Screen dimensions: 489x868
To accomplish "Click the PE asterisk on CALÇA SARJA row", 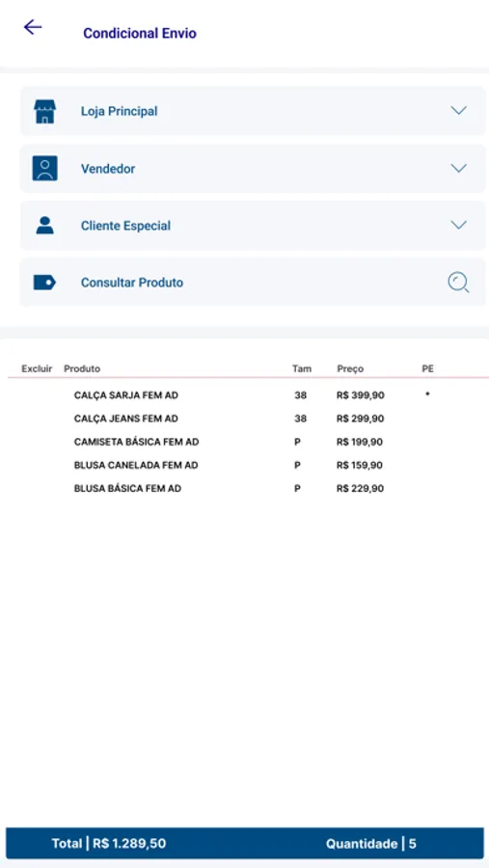I will 427,394.
